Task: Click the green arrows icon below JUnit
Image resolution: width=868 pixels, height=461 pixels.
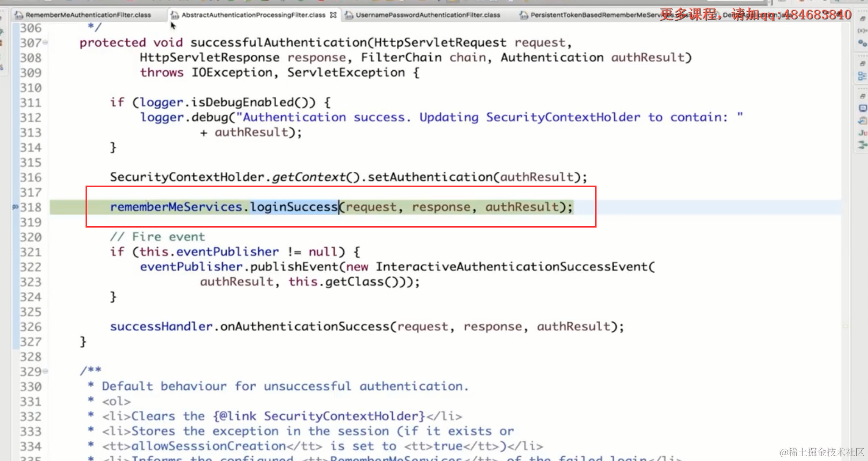Action: [862, 145]
